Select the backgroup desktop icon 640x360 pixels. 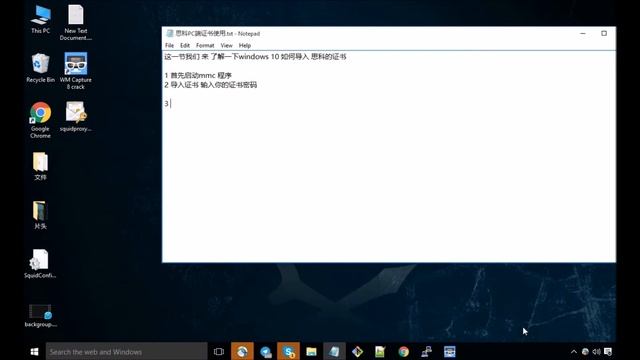tap(40, 316)
